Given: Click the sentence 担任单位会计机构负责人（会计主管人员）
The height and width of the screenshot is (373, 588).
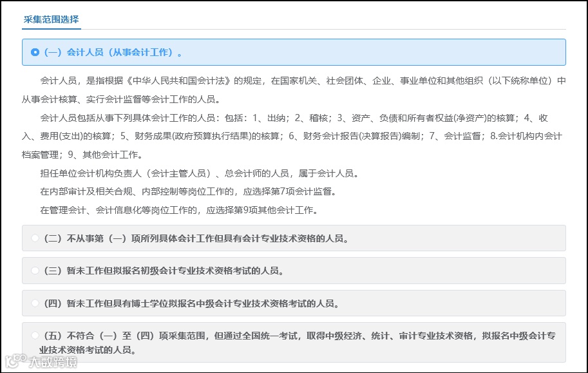Looking at the screenshot, I should click(x=200, y=173).
